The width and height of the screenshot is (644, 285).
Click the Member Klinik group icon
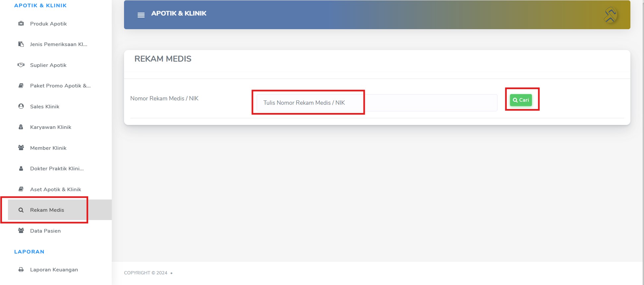tap(21, 148)
